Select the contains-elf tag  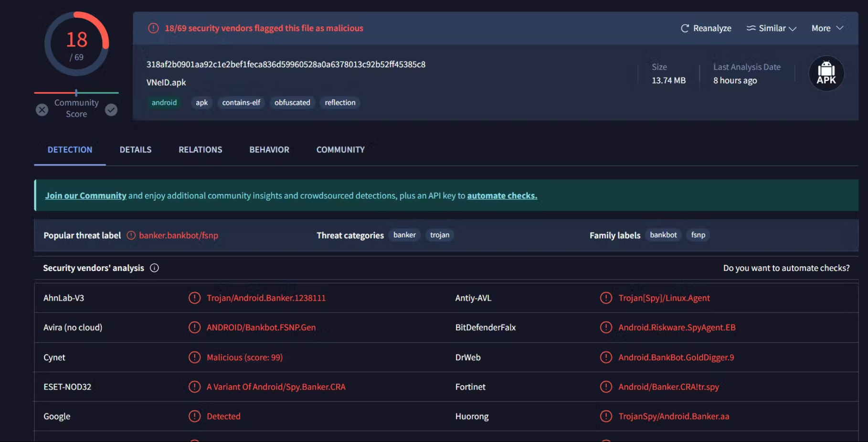(241, 103)
